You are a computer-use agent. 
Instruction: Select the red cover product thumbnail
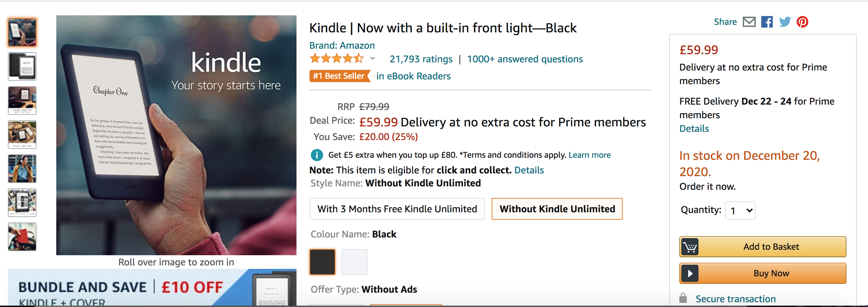click(x=22, y=237)
